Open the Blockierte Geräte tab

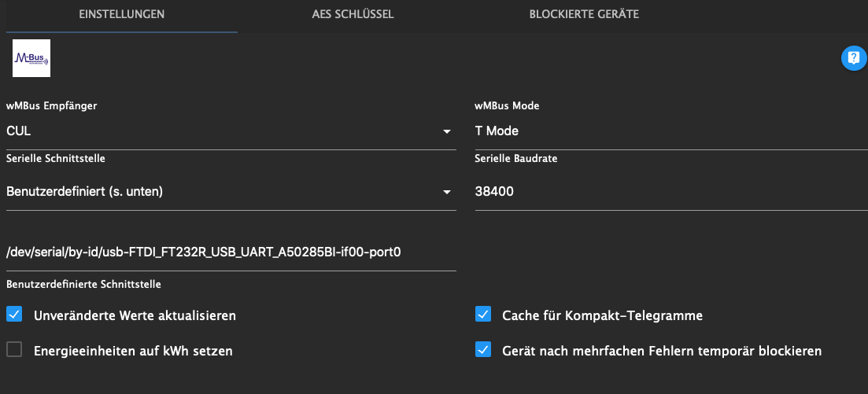point(584,14)
